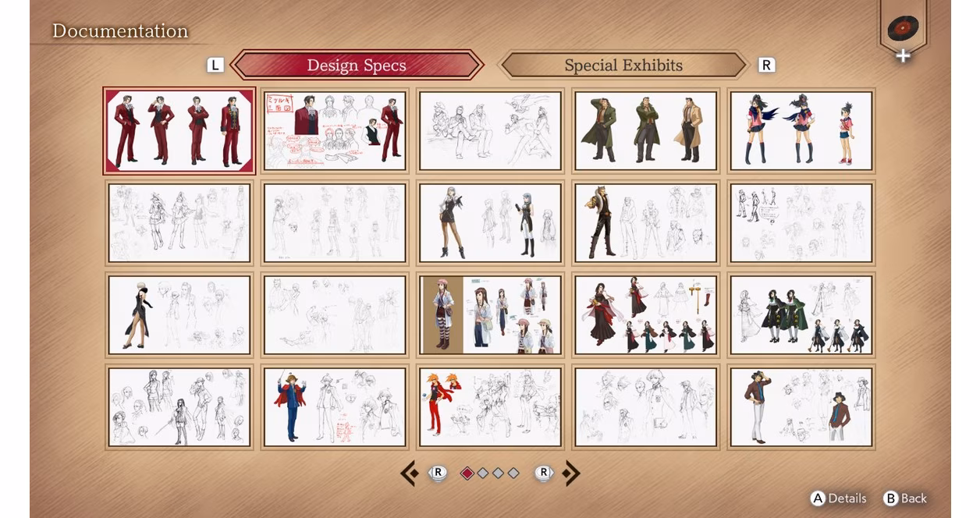The image size is (980, 518).
Task: Click the A button icon for Details
Action: [818, 498]
